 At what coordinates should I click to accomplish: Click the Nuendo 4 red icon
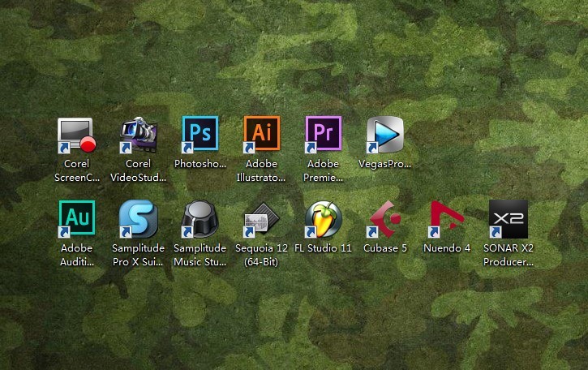[x=447, y=219]
